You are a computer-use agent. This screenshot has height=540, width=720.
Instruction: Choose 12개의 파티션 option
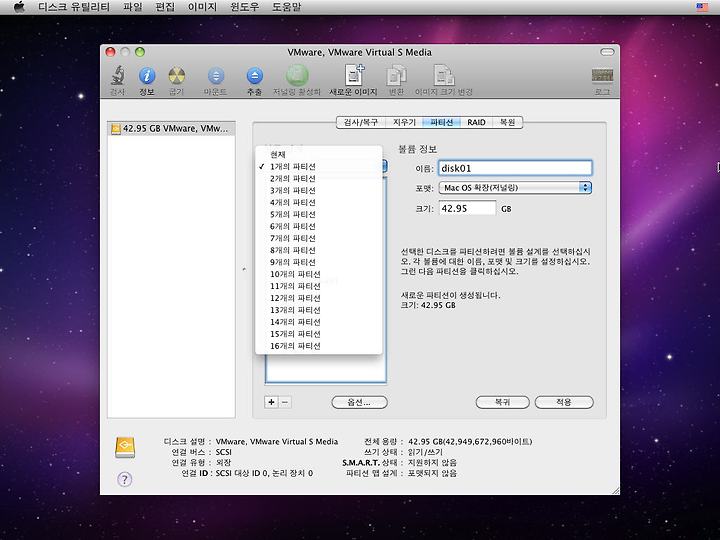pos(319,298)
